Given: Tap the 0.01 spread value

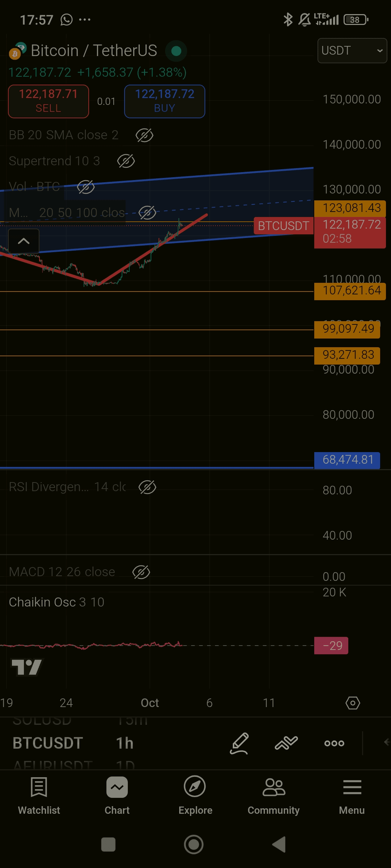Looking at the screenshot, I should pyautogui.click(x=106, y=102).
